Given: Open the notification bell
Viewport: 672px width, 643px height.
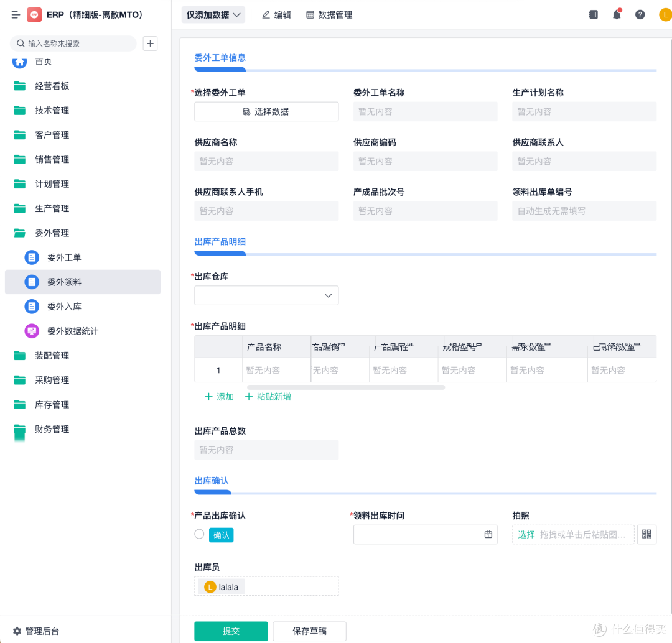Looking at the screenshot, I should [617, 14].
